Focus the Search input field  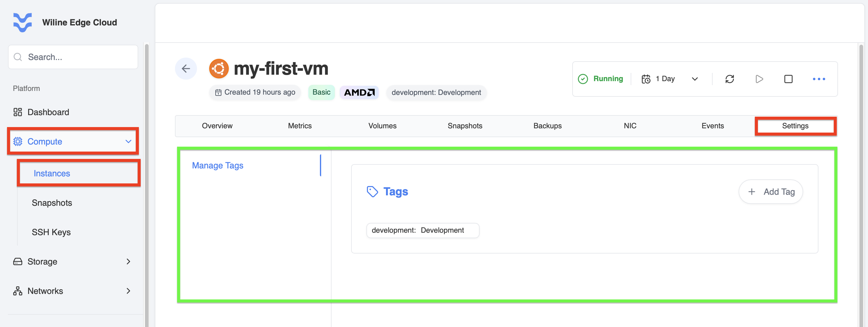(x=73, y=57)
